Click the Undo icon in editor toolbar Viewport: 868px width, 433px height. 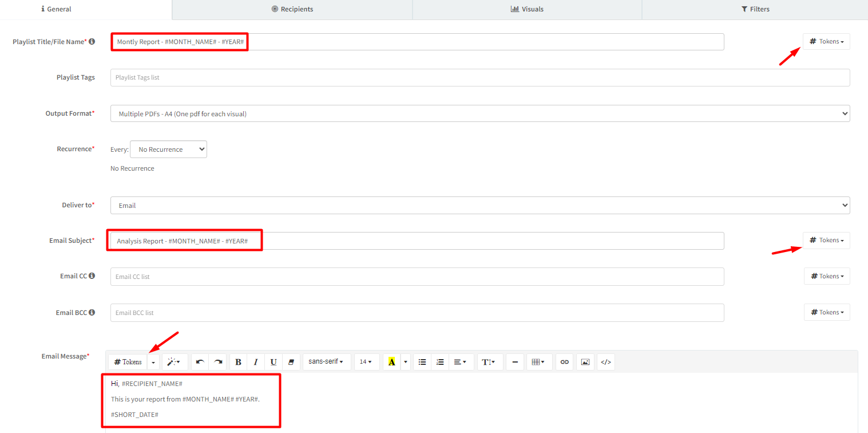pos(200,362)
